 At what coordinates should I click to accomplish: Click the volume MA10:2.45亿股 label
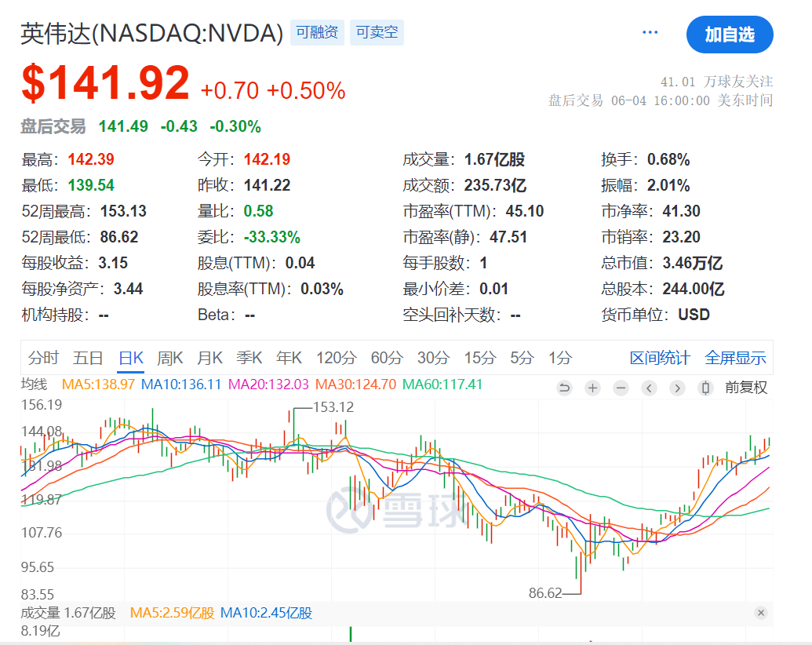[266, 613]
